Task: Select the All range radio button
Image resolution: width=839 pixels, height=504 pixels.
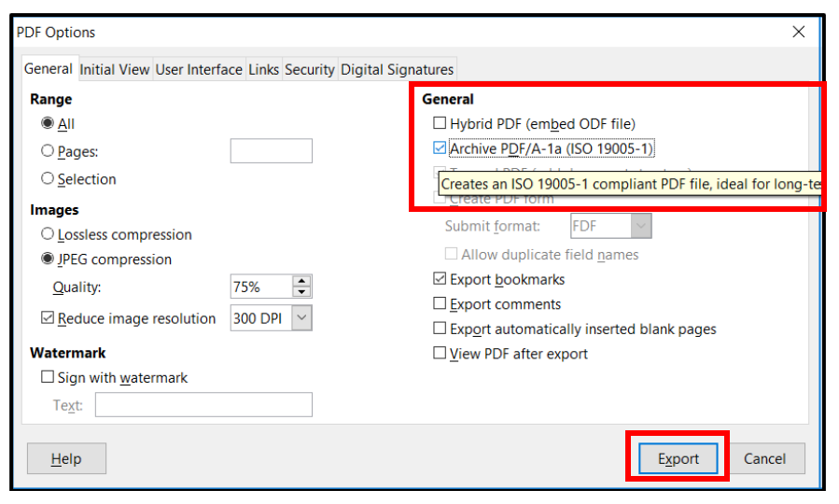Action: point(48,124)
